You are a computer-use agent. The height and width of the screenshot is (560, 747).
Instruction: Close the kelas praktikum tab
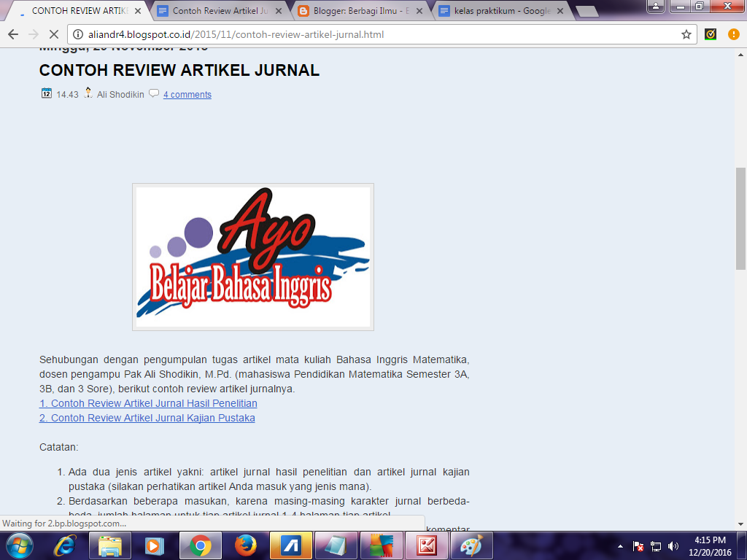[x=560, y=10]
